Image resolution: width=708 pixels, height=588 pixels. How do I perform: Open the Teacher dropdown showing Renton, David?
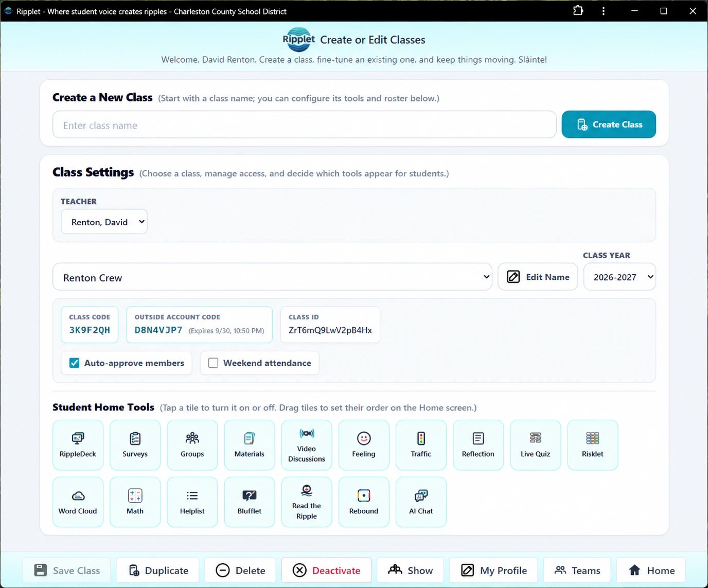[x=104, y=222]
